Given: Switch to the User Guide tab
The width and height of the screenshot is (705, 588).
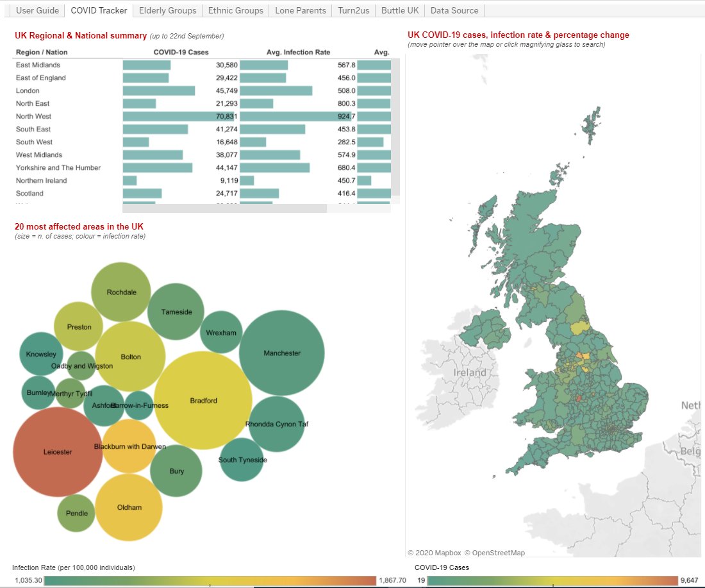Looking at the screenshot, I should pos(36,10).
